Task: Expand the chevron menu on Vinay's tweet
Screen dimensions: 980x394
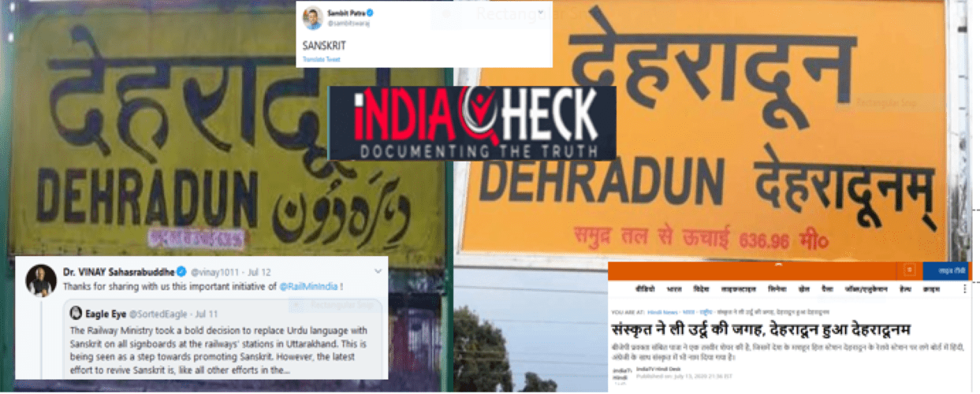Action: [x=378, y=271]
